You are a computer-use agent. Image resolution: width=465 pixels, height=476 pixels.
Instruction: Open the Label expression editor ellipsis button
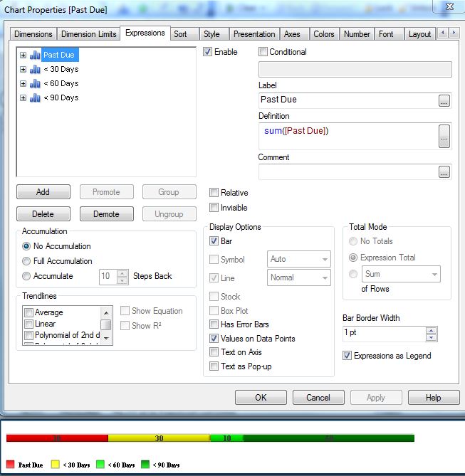(x=444, y=101)
